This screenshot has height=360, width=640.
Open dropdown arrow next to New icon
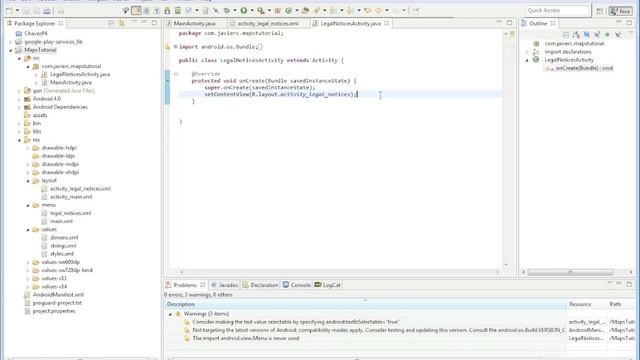(17, 11)
